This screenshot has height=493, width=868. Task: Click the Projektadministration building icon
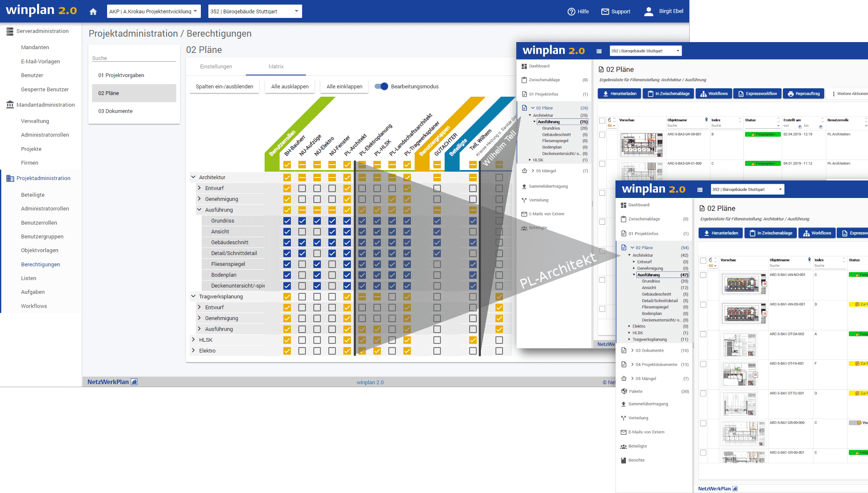[x=10, y=178]
